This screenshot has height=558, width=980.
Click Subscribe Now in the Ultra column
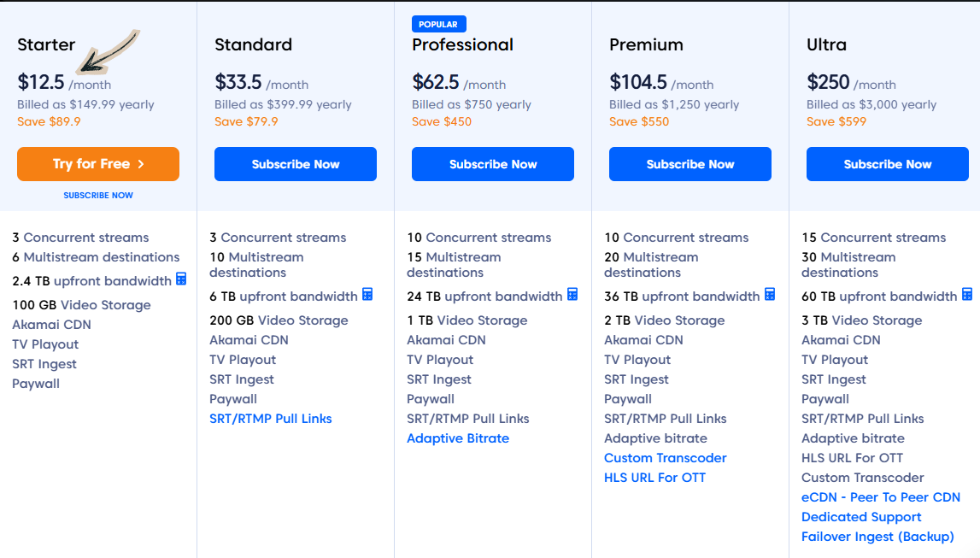click(x=887, y=163)
